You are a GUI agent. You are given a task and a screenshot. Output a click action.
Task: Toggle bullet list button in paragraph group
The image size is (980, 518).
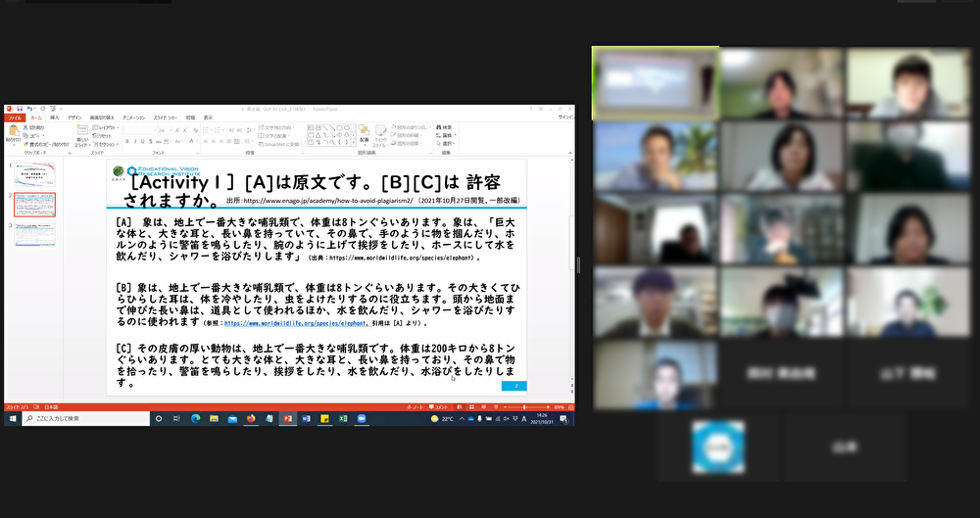pyautogui.click(x=208, y=130)
